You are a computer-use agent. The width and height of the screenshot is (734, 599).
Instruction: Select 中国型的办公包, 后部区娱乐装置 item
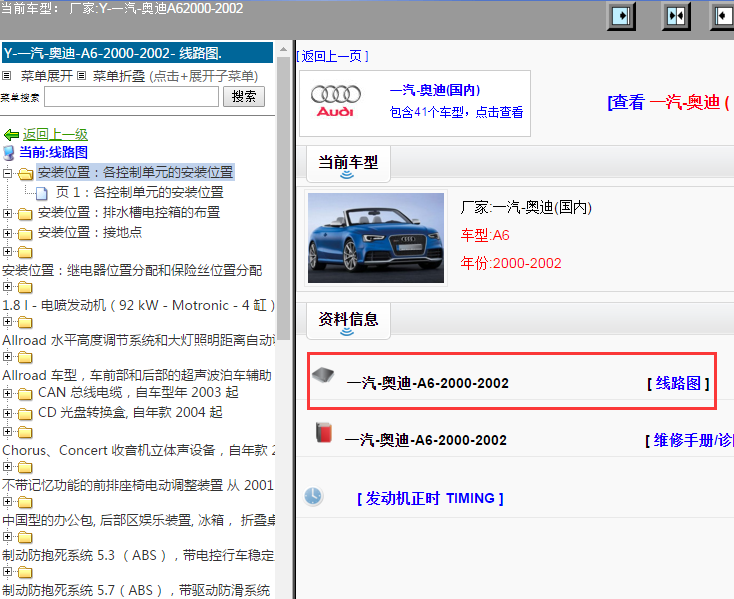pos(139,520)
